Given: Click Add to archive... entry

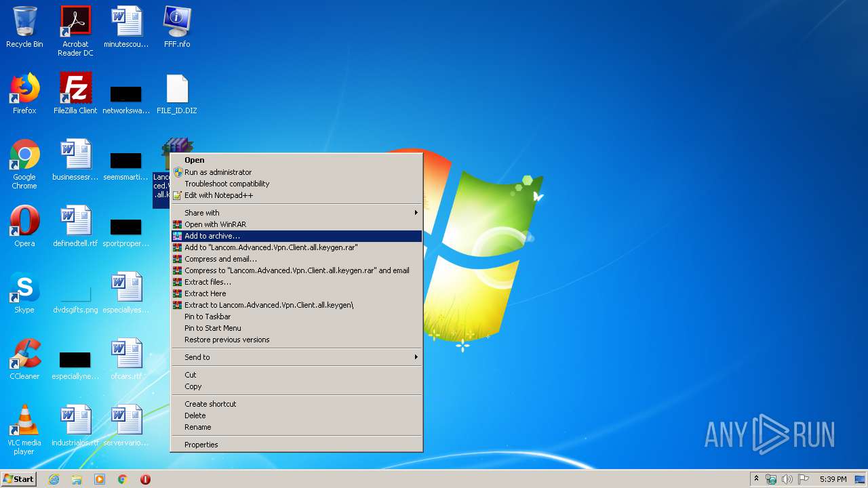Looking at the screenshot, I should (296, 236).
